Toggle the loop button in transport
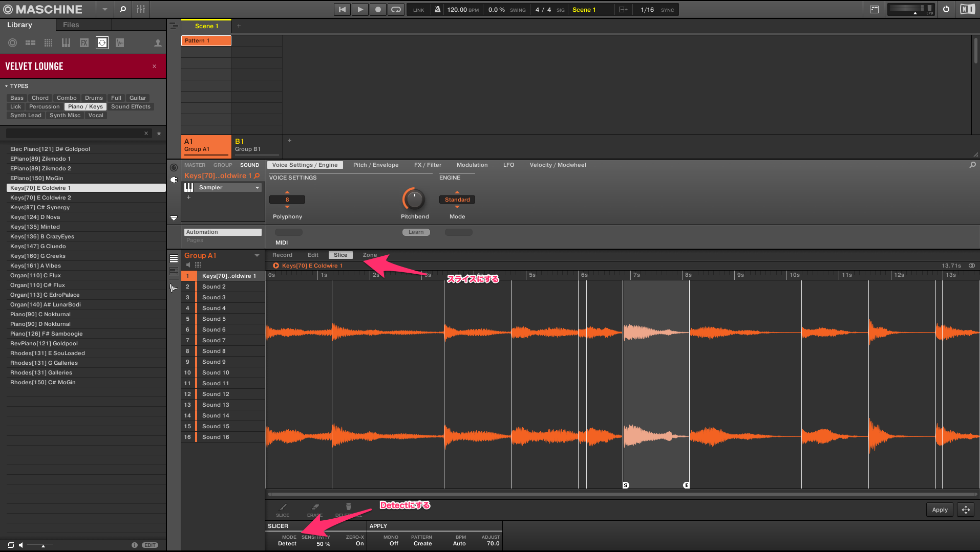980x552 pixels. [x=396, y=9]
